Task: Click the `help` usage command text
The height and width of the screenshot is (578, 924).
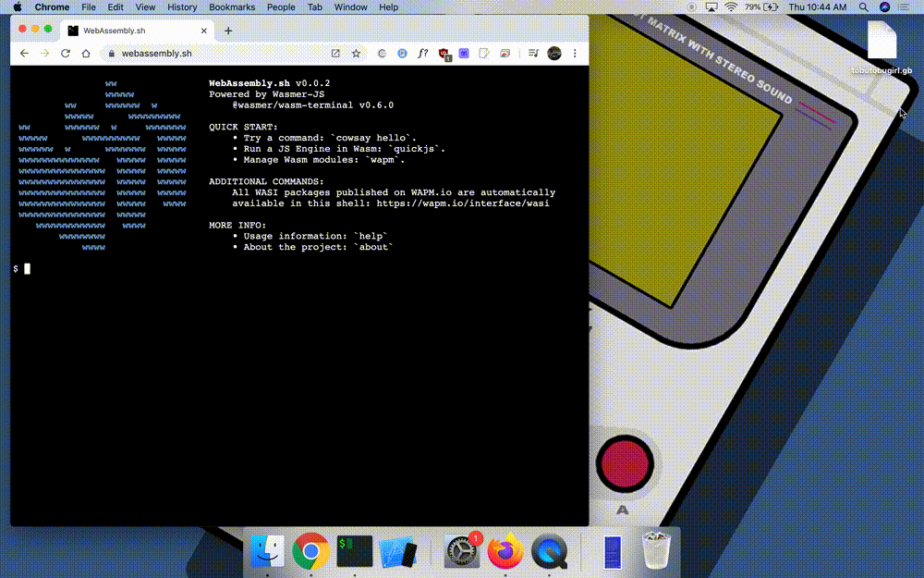Action: pyautogui.click(x=371, y=236)
